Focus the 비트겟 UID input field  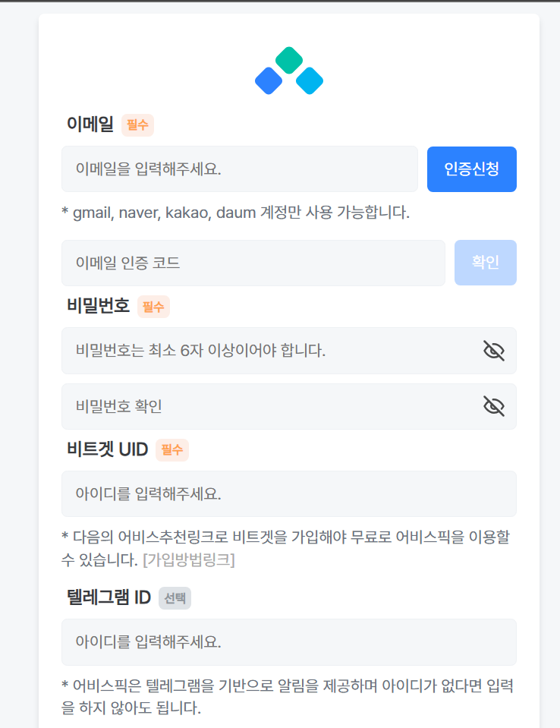(x=289, y=493)
